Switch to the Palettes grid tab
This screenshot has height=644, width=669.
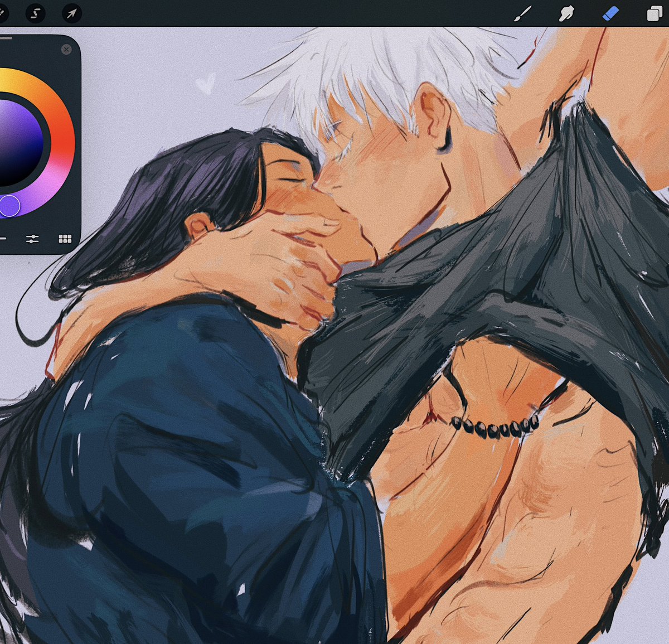point(65,239)
